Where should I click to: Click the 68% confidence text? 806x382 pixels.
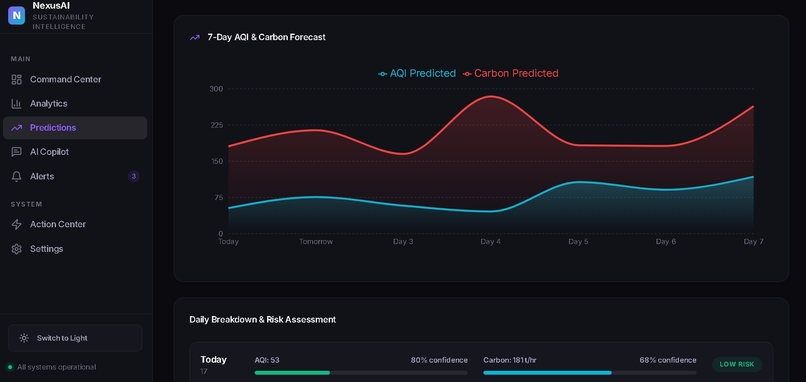click(668, 360)
